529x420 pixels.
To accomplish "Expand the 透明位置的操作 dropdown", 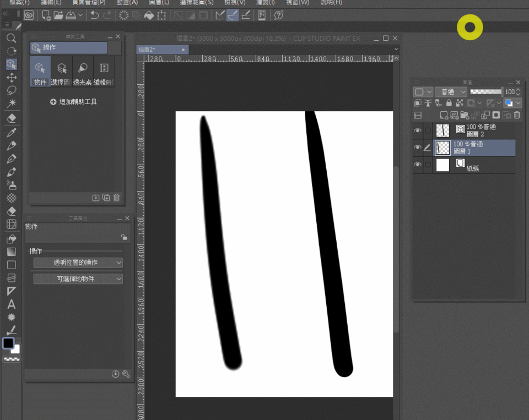I will coord(78,263).
